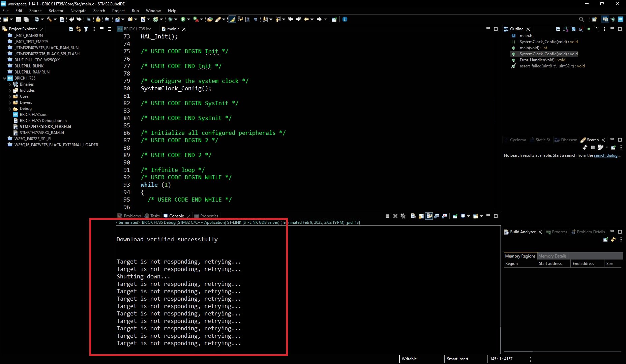
Task: Click the Filter funnel icon in Project Explorer
Action: [86, 29]
